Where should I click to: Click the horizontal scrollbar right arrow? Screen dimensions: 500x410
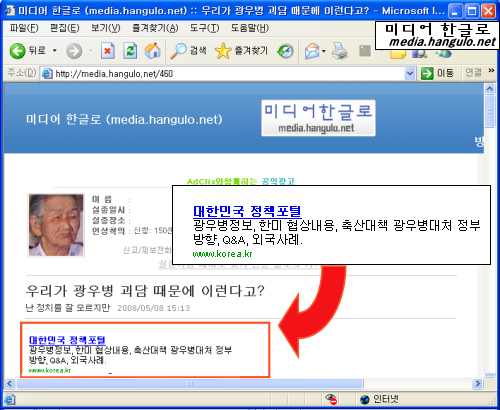tap(478, 383)
